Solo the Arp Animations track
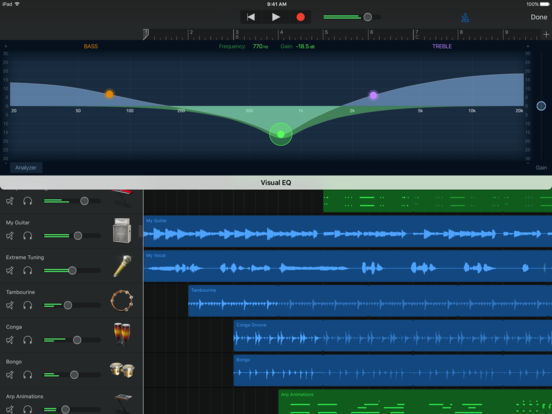The image size is (552, 414). [27, 409]
